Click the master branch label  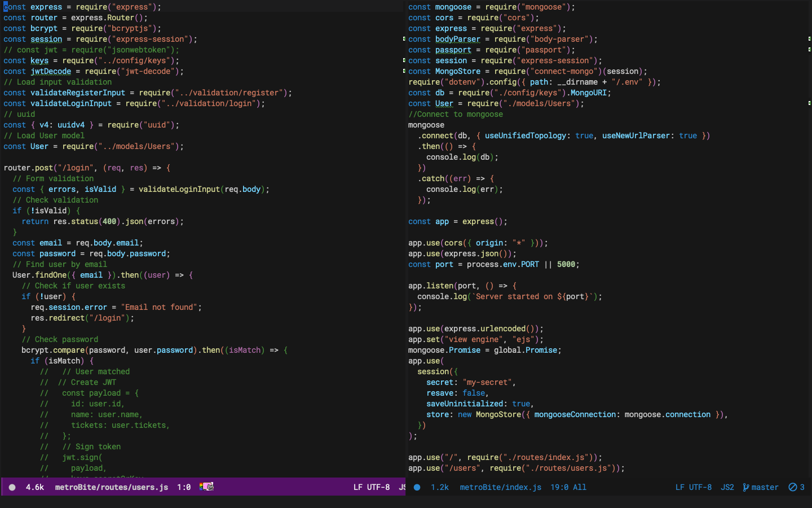765,487
